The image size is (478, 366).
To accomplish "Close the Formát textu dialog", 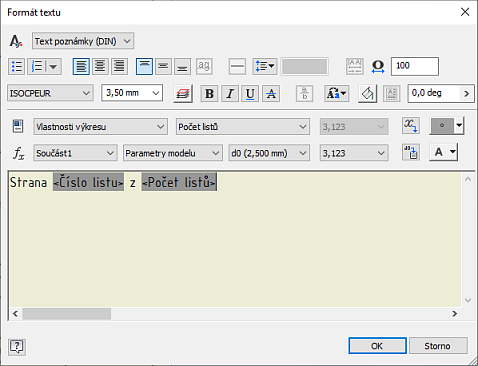I will pyautogui.click(x=465, y=12).
